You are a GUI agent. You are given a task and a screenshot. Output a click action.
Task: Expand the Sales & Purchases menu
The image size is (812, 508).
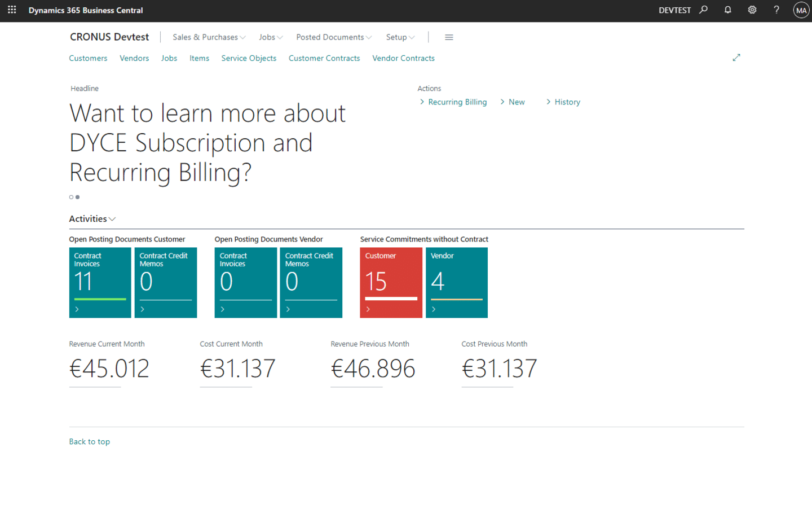(x=209, y=37)
